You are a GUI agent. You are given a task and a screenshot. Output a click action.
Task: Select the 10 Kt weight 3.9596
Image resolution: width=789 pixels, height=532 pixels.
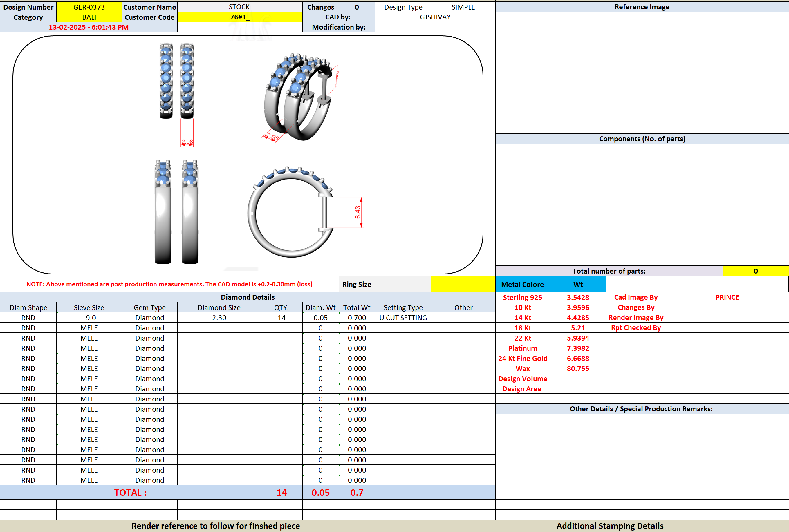pos(578,307)
